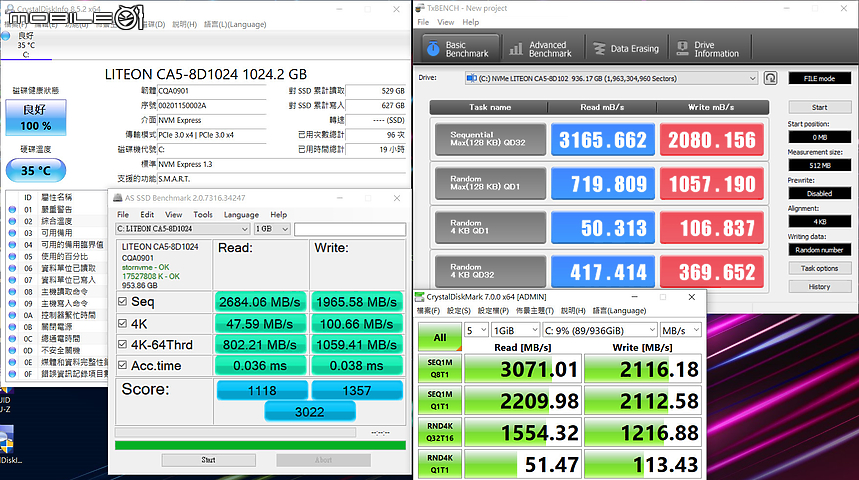Click Random Max(128 KB) QD1 task button
This screenshot has height=480, width=859.
tap(490, 183)
